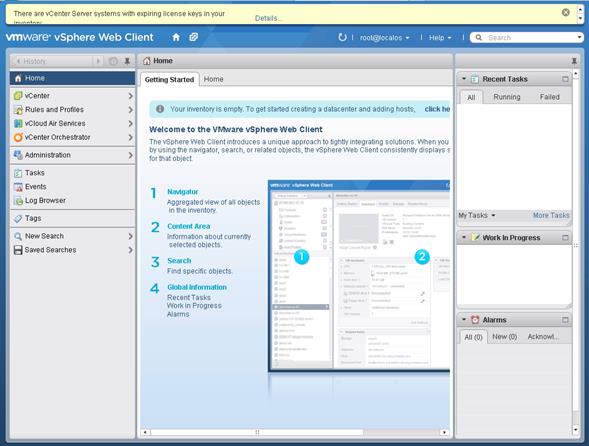The image size is (589, 446).
Task: Show the New (0) alarms tab
Action: pos(504,337)
